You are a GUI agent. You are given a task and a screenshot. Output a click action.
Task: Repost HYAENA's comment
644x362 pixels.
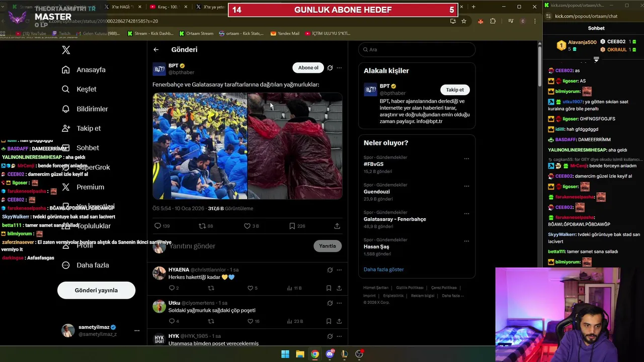[x=211, y=288]
